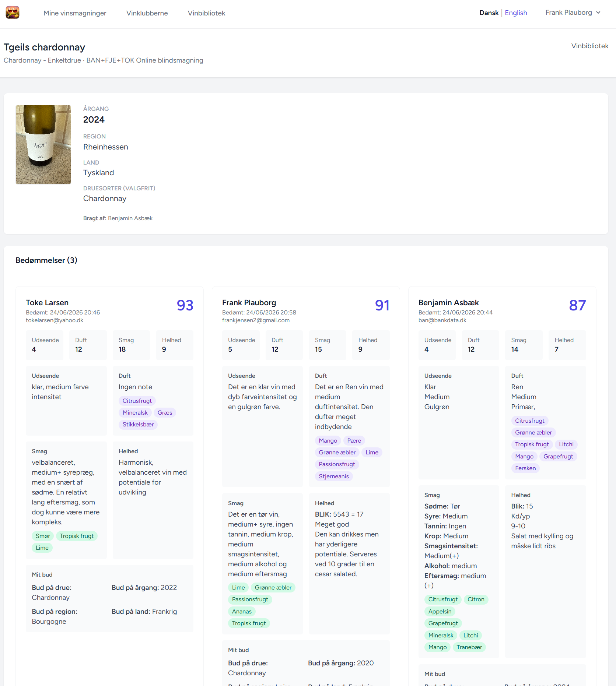Click reviewer name Toke Larsen
616x686 pixels.
point(47,303)
